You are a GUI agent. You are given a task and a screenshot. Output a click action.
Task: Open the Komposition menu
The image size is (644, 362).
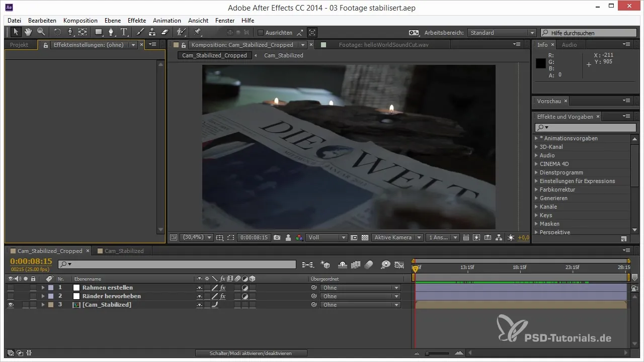pyautogui.click(x=80, y=21)
